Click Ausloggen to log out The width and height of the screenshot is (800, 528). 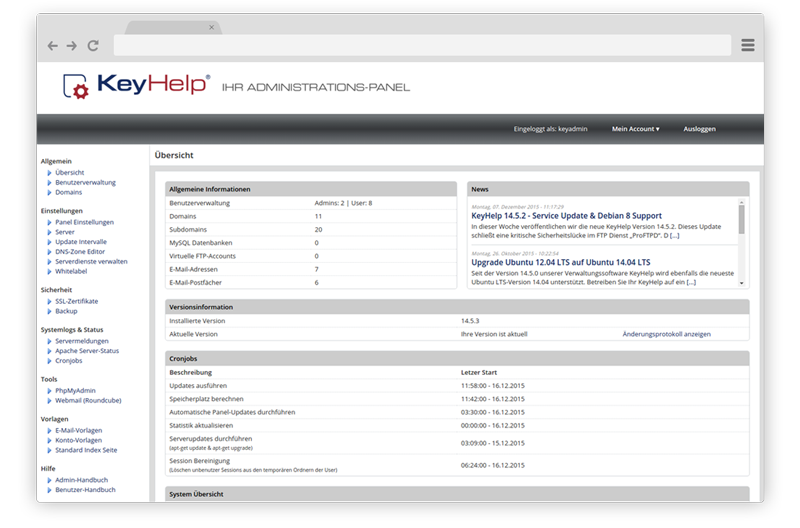pyautogui.click(x=699, y=129)
